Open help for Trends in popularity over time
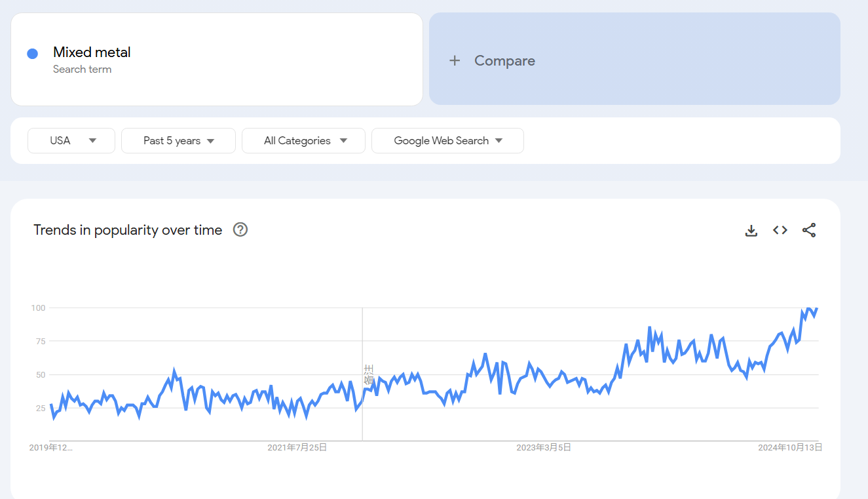Screen dimensions: 868x499 point(240,230)
